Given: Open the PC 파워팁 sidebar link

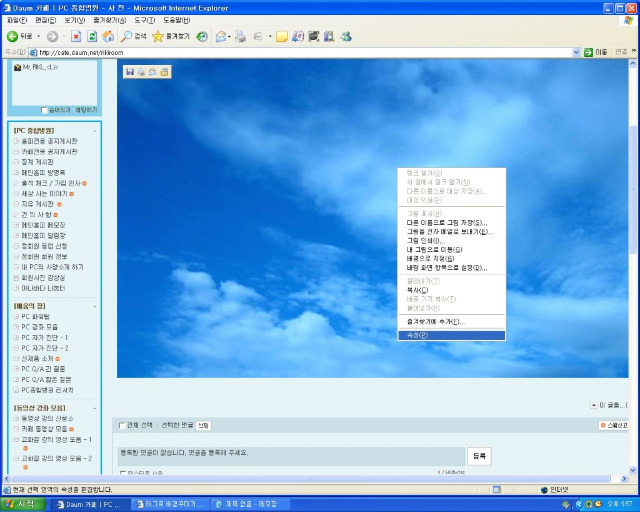Looking at the screenshot, I should click(36, 316).
